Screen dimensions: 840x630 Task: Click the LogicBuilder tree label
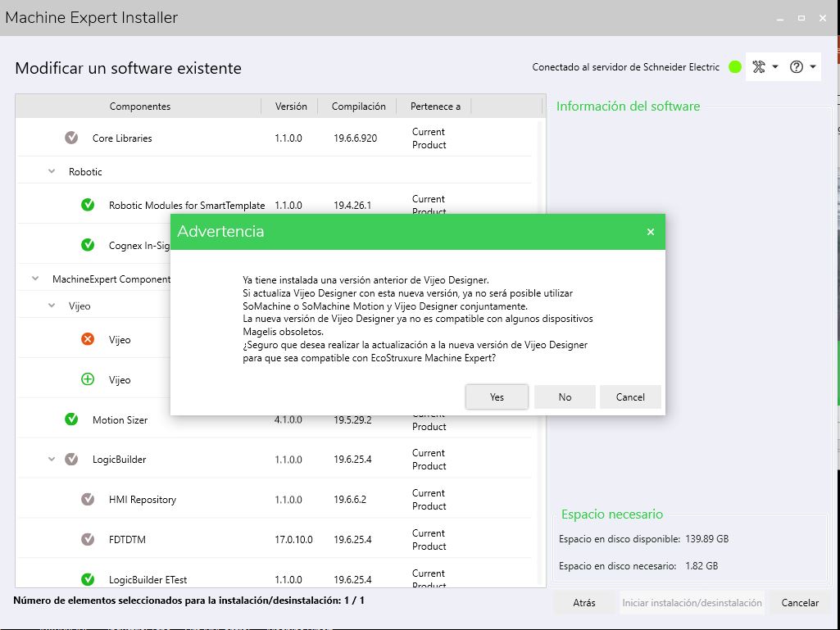pyautogui.click(x=120, y=460)
